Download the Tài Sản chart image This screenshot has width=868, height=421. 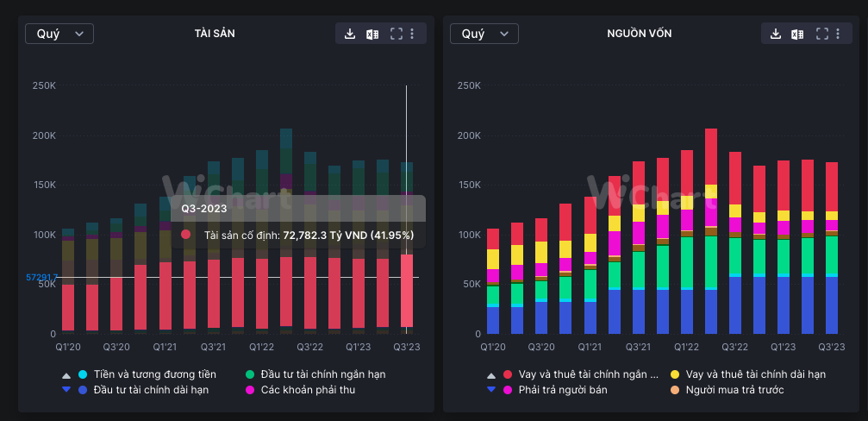[350, 34]
